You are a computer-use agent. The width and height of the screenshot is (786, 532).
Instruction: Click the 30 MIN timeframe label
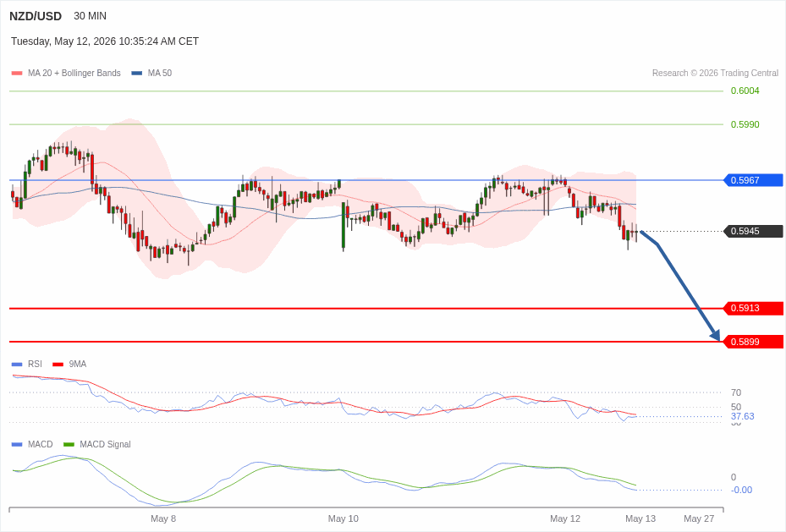[91, 16]
